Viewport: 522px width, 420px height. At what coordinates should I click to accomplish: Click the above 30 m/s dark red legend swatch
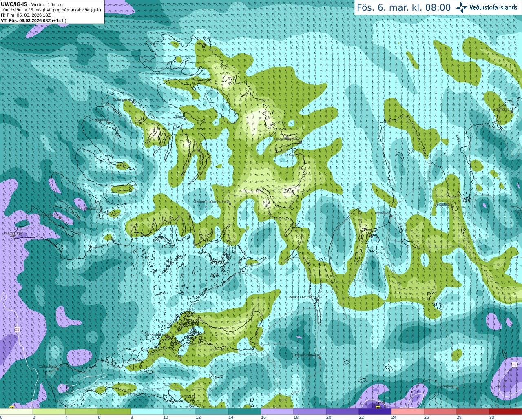[x=506, y=411]
